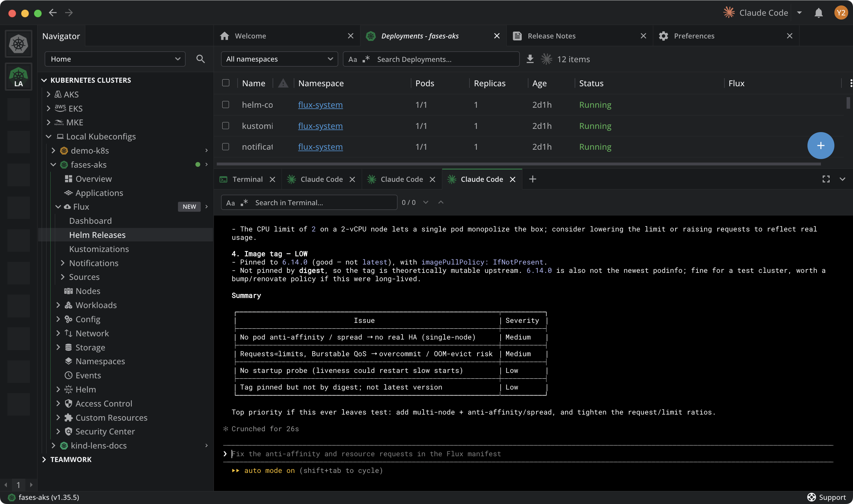The width and height of the screenshot is (853, 504).
Task: Focus the Search in Terminal field
Action: pos(309,203)
